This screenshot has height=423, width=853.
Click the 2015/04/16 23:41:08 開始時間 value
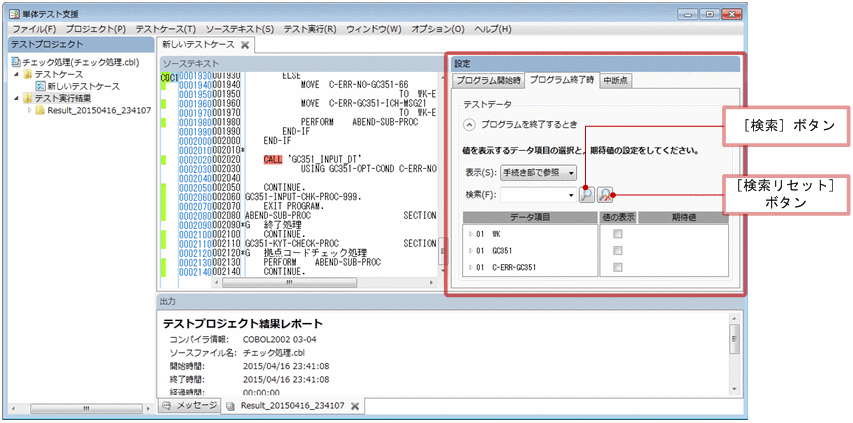pos(286,365)
